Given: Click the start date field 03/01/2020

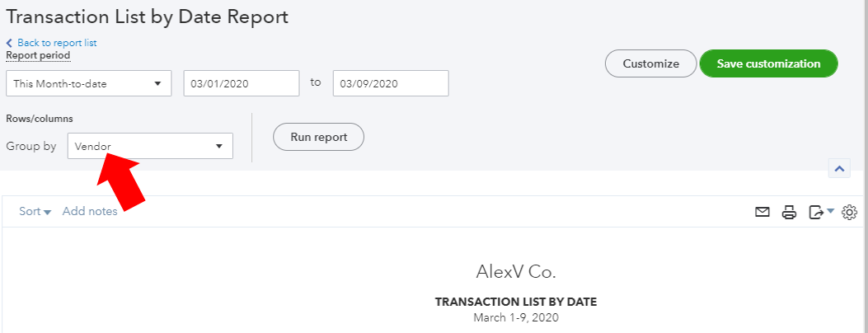Looking at the screenshot, I should coord(242,83).
